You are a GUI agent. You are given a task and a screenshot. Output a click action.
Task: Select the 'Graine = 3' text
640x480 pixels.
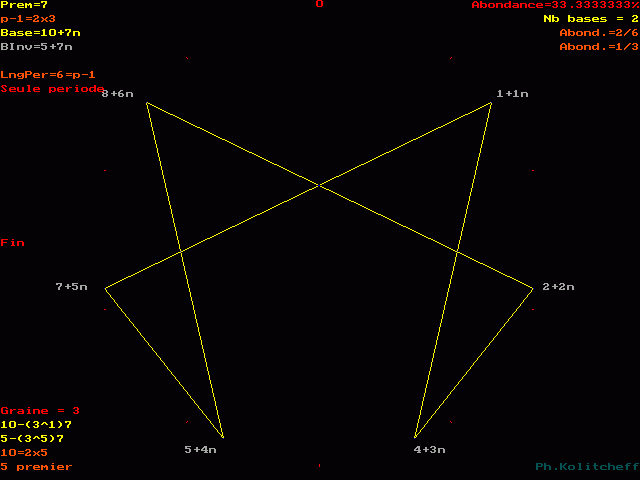[x=40, y=411]
